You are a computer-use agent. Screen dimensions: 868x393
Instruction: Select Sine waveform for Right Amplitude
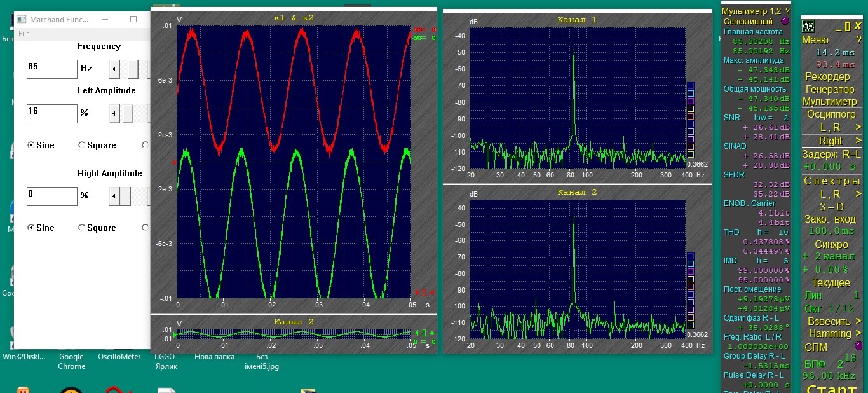coord(41,228)
